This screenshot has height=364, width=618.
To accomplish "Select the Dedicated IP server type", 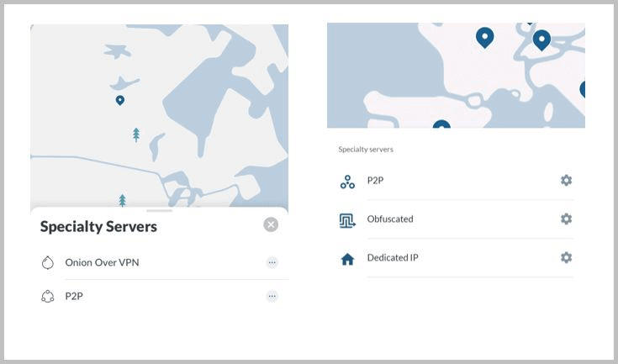I will coord(393,257).
